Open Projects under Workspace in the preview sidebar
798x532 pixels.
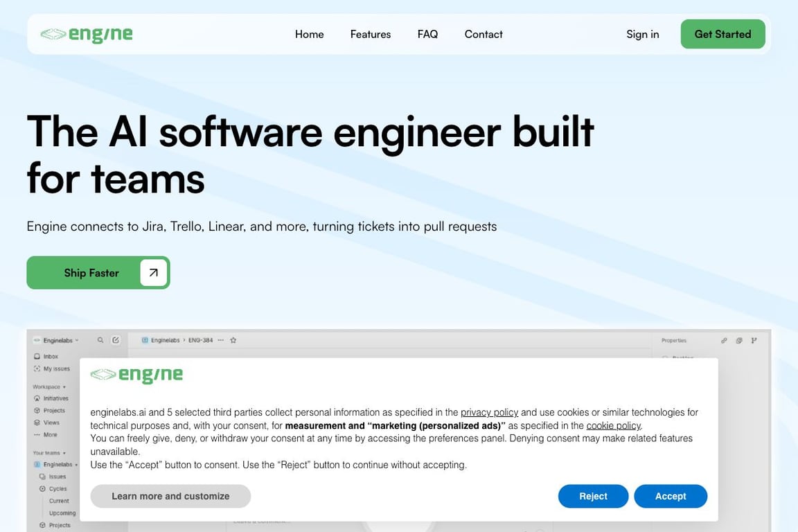pos(49,410)
